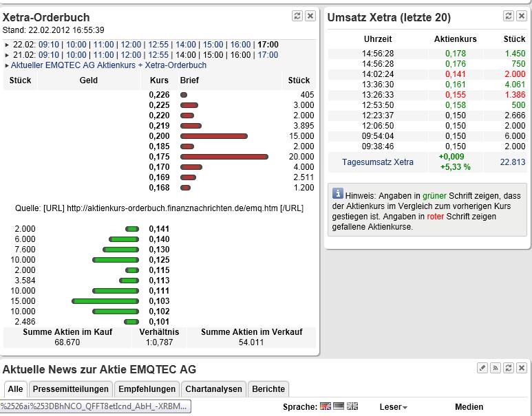Image resolution: width=532 pixels, height=416 pixels.
Task: Click the blue info icon beside Hinweis
Action: 338,193
